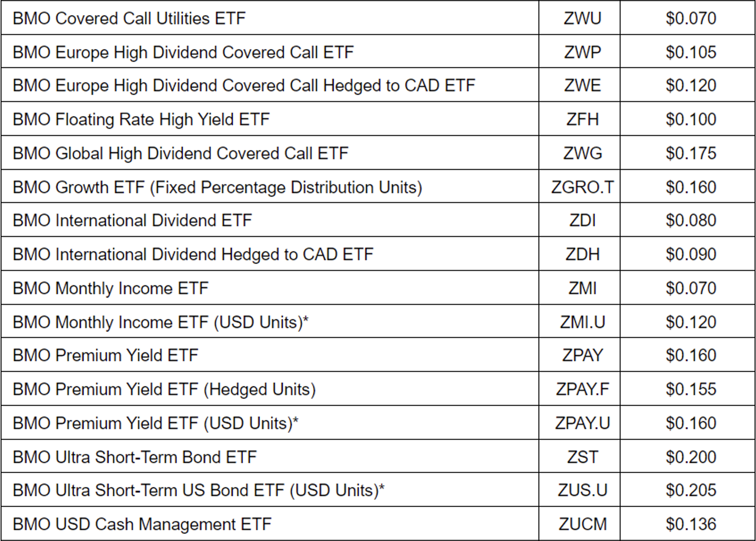The height and width of the screenshot is (541, 756).
Task: Click the BMO Premium Yield ETF (USD Units) name
Action: click(x=155, y=423)
